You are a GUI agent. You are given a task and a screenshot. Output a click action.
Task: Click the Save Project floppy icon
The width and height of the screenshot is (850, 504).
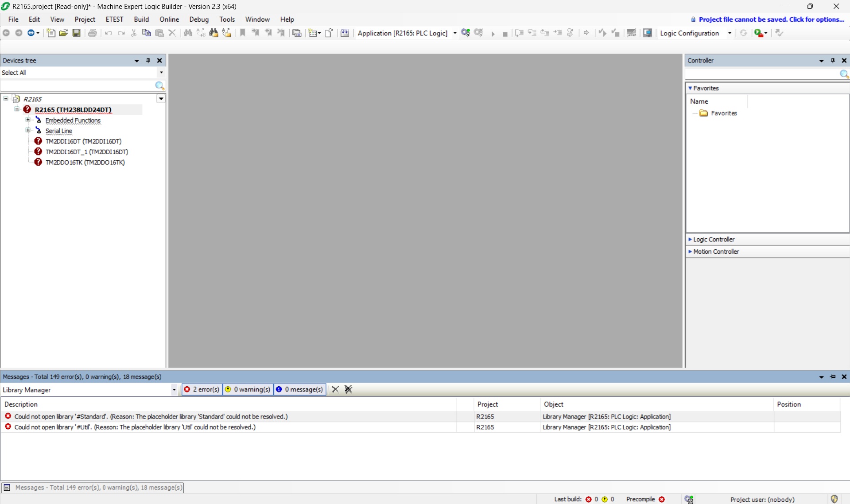[x=77, y=33]
